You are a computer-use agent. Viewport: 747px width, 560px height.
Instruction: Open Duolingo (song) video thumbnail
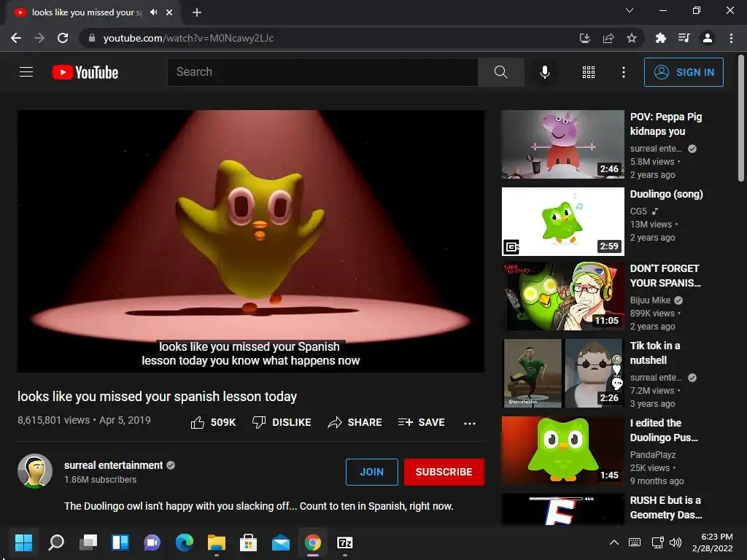tap(562, 222)
